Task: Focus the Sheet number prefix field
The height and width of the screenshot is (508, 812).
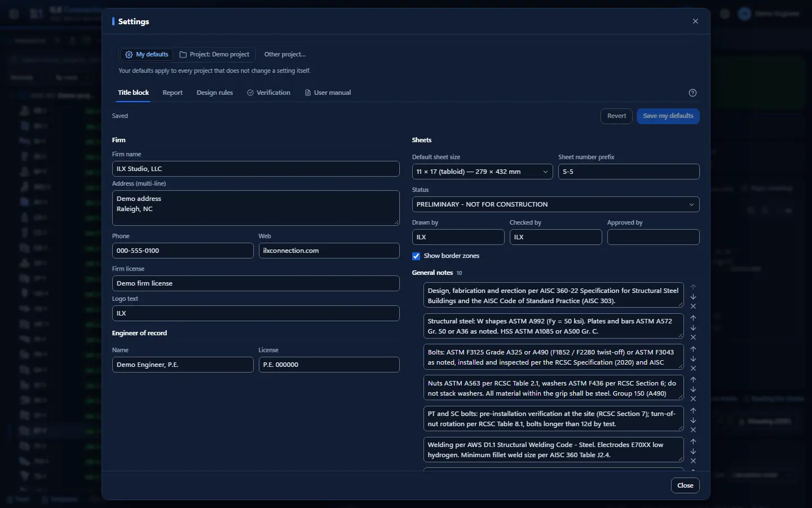Action: [x=629, y=172]
